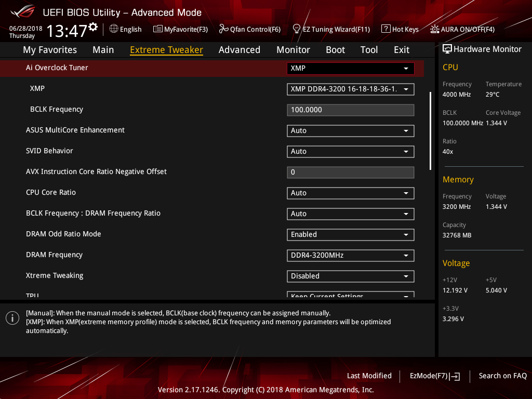Image resolution: width=532 pixels, height=399 pixels.
Task: Open Qfan Control(F6)
Action: (x=250, y=29)
